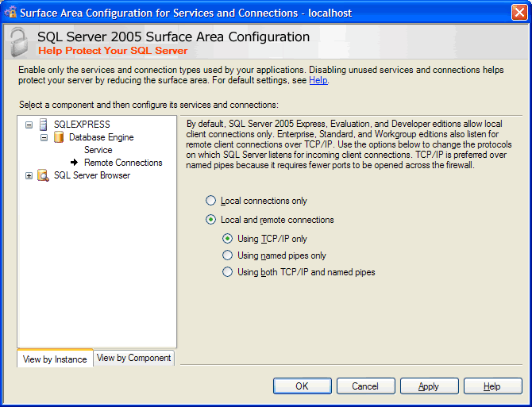Screen dimensions: 532x407
Task: Close the Surface Area Configuration window
Action: (518, 13)
